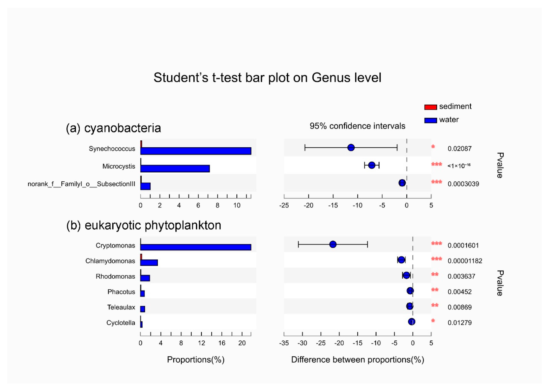Click the "95% confidence intervals" heading
Viewport: 546px width, 392px height.
(357, 126)
